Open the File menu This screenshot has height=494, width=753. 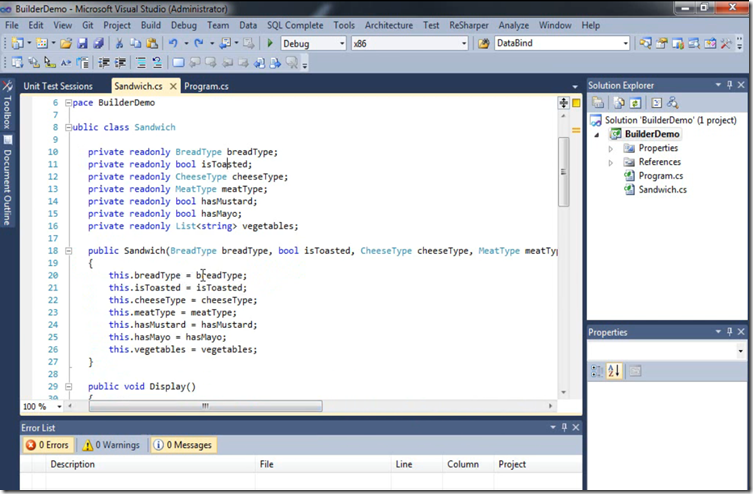(x=12, y=25)
